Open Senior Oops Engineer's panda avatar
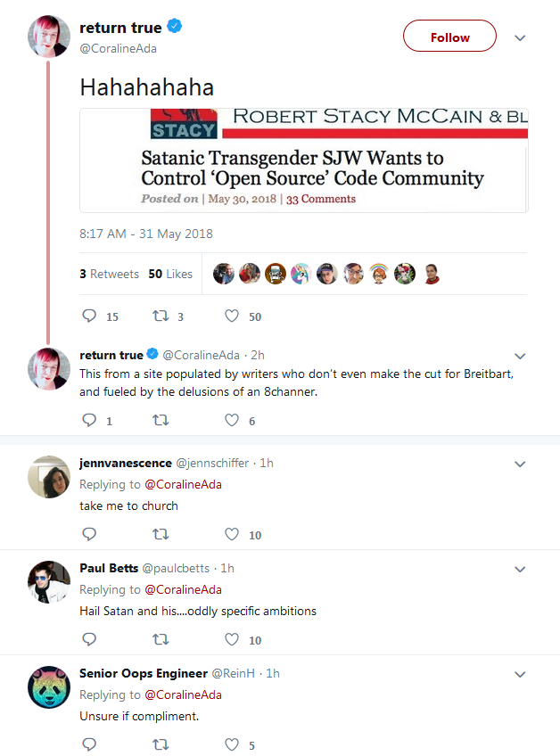The height and width of the screenshot is (756, 560). tap(49, 687)
